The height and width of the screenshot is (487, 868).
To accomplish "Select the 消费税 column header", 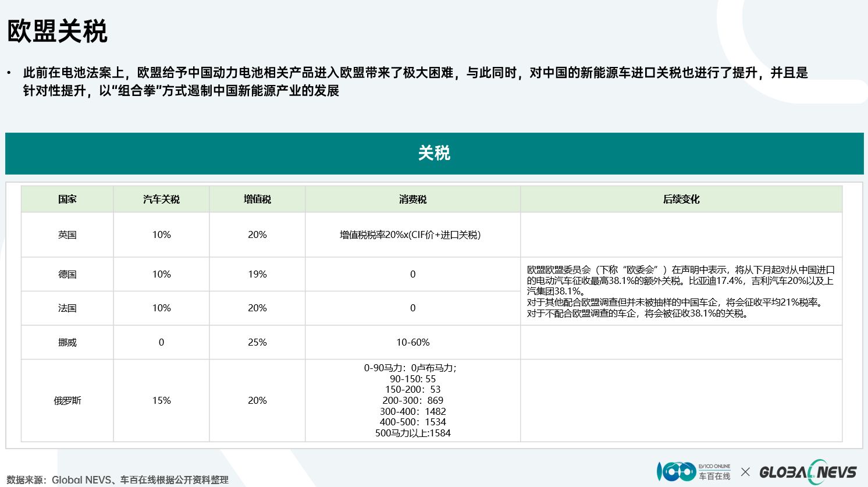I will pos(412,200).
